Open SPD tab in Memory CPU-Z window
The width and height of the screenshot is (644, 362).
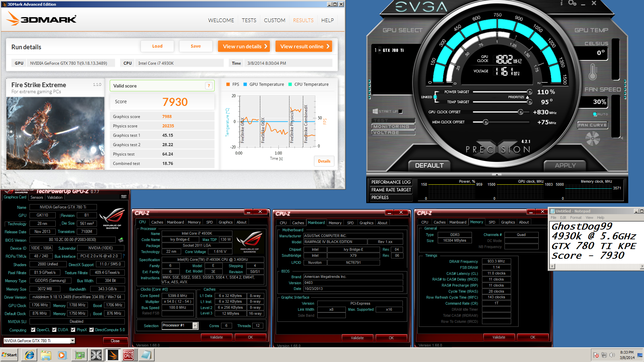492,222
